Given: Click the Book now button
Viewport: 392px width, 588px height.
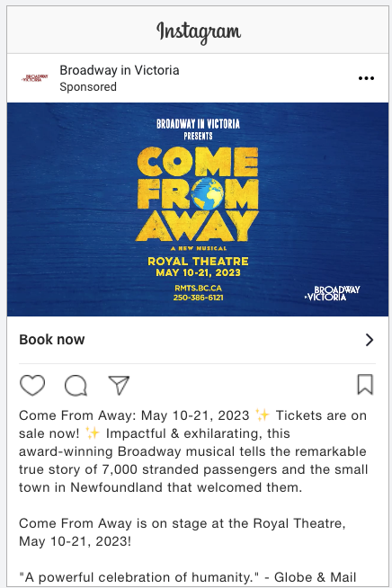Looking at the screenshot, I should pos(198,339).
